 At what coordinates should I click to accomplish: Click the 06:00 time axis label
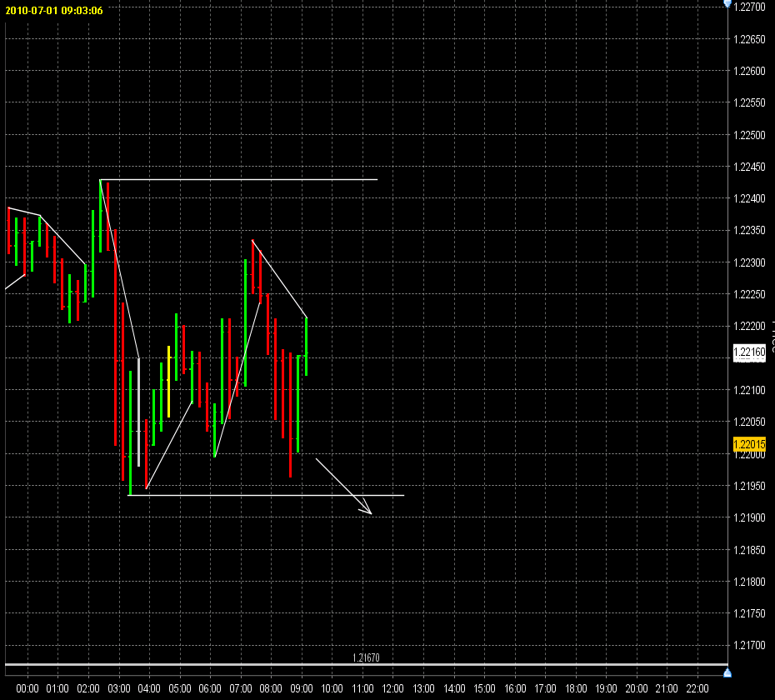tap(210, 688)
